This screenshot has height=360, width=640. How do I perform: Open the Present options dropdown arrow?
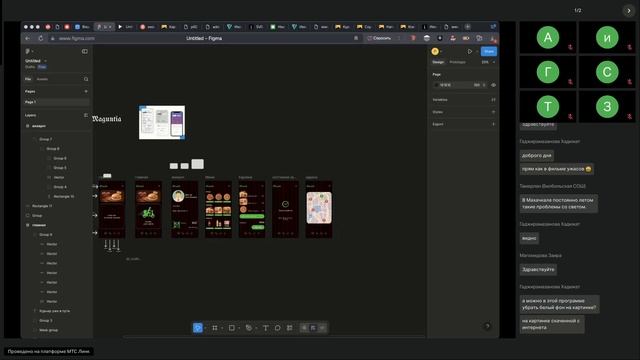click(x=477, y=51)
